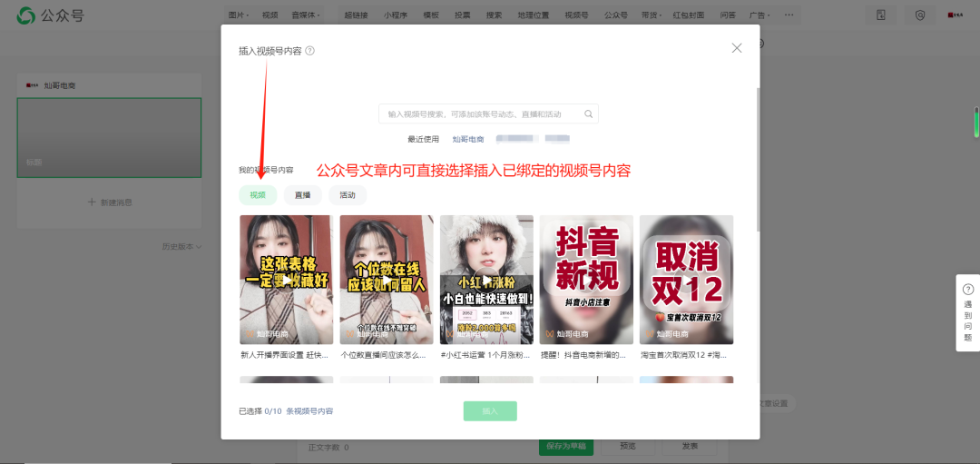Select the 抖音新规 video thumbnail

click(586, 280)
